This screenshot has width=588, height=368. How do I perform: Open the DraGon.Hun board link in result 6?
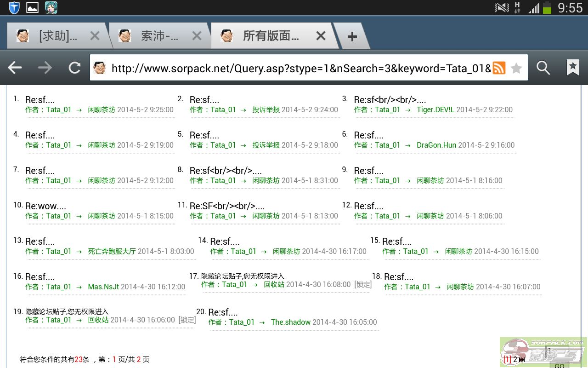(x=436, y=145)
